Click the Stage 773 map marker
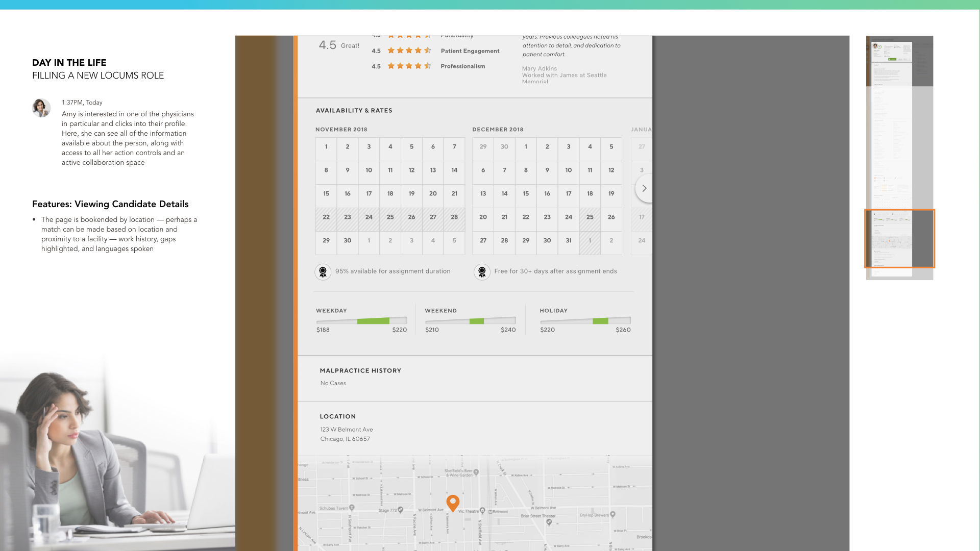The image size is (980, 551). pyautogui.click(x=401, y=510)
